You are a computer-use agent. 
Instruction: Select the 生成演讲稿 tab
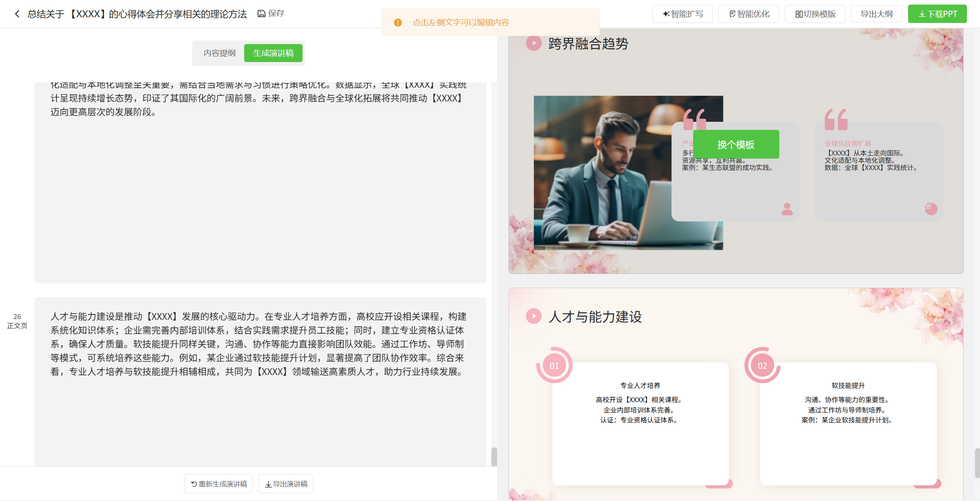pos(273,53)
